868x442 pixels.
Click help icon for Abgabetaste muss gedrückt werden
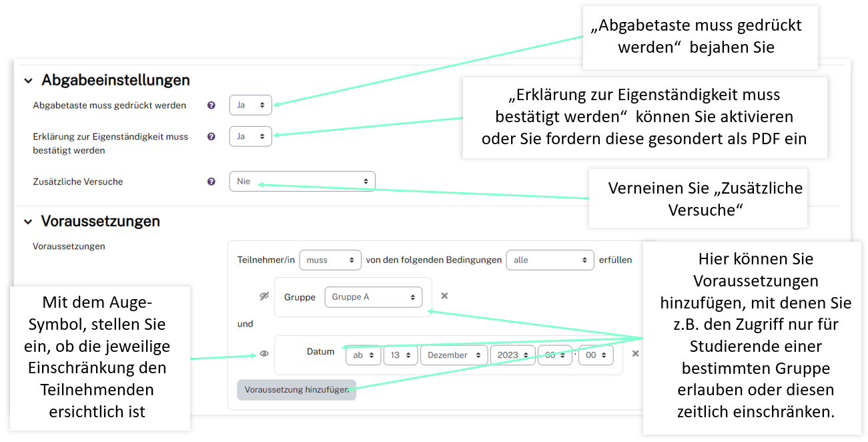coord(211,105)
